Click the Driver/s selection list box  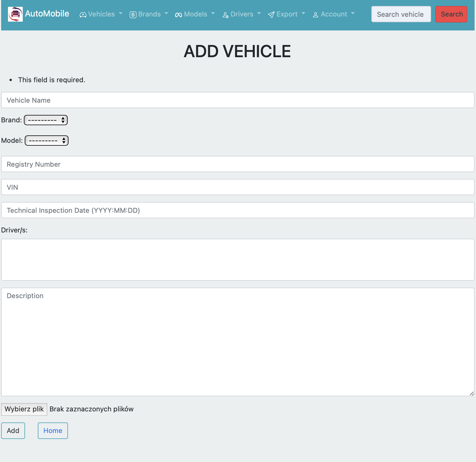click(238, 260)
